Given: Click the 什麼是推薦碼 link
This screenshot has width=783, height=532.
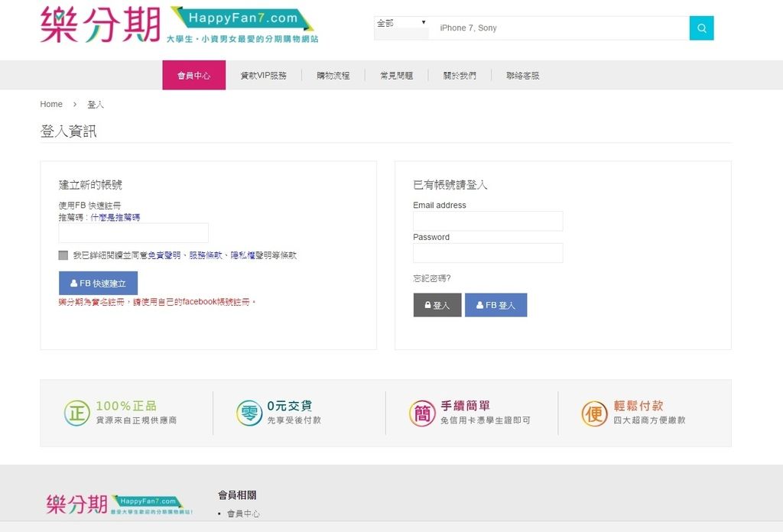Looking at the screenshot, I should click(x=115, y=217).
